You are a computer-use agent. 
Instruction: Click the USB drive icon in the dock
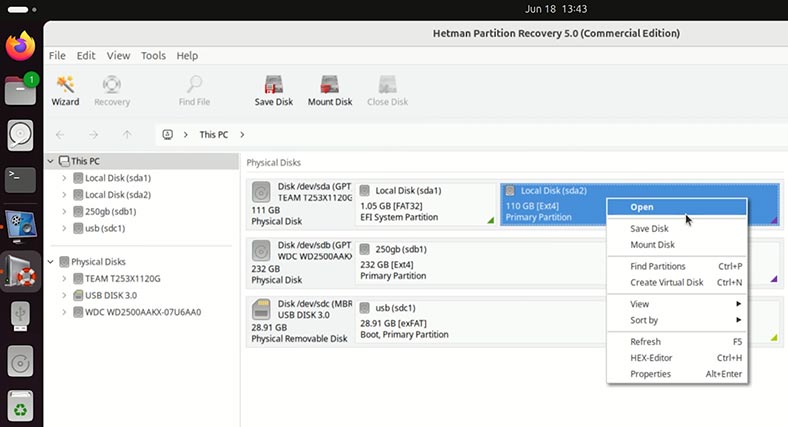click(20, 316)
